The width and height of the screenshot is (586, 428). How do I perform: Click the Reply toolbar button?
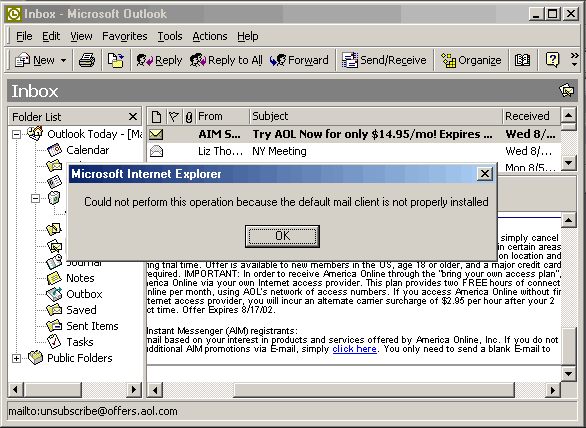pyautogui.click(x=159, y=60)
